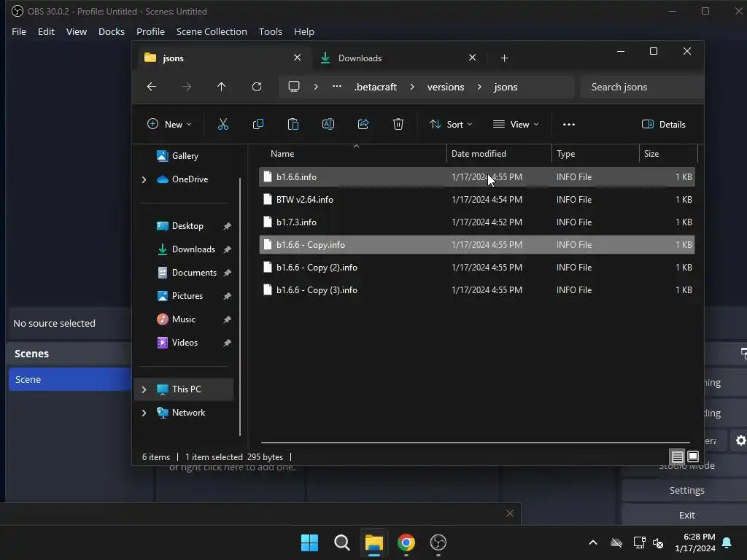
Task: Click OBS Exit button
Action: tap(686, 516)
